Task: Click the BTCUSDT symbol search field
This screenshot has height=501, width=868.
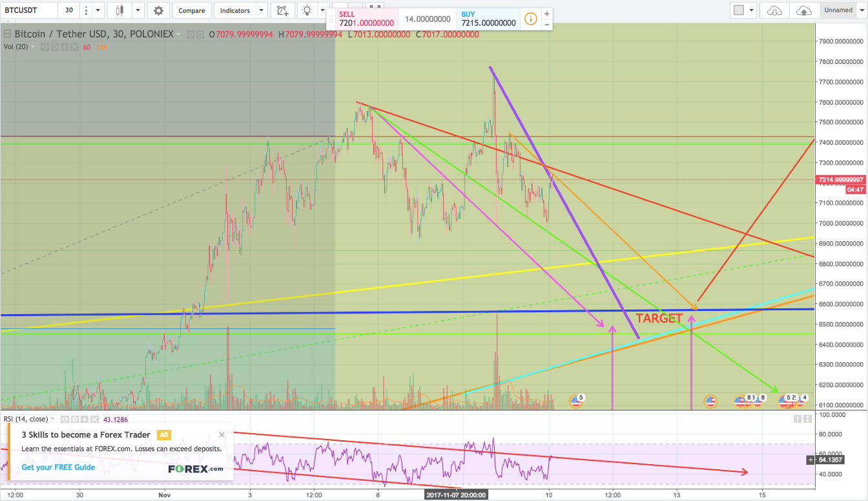Action: (29, 10)
